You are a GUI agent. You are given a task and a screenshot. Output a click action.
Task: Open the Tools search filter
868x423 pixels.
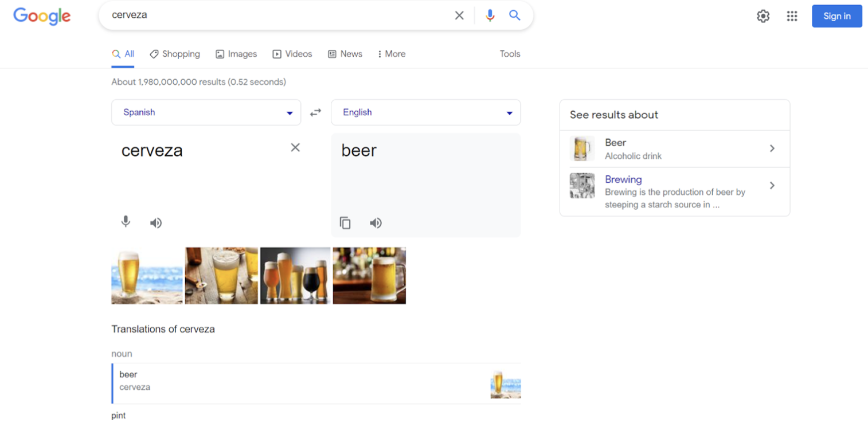pos(510,54)
